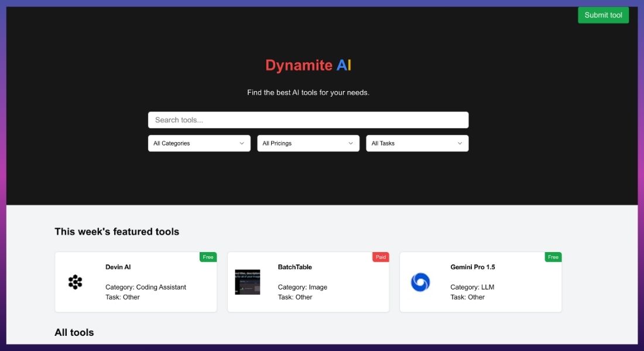Click the BatchTable thumbnail image
Image resolution: width=644 pixels, height=351 pixels.
click(248, 283)
